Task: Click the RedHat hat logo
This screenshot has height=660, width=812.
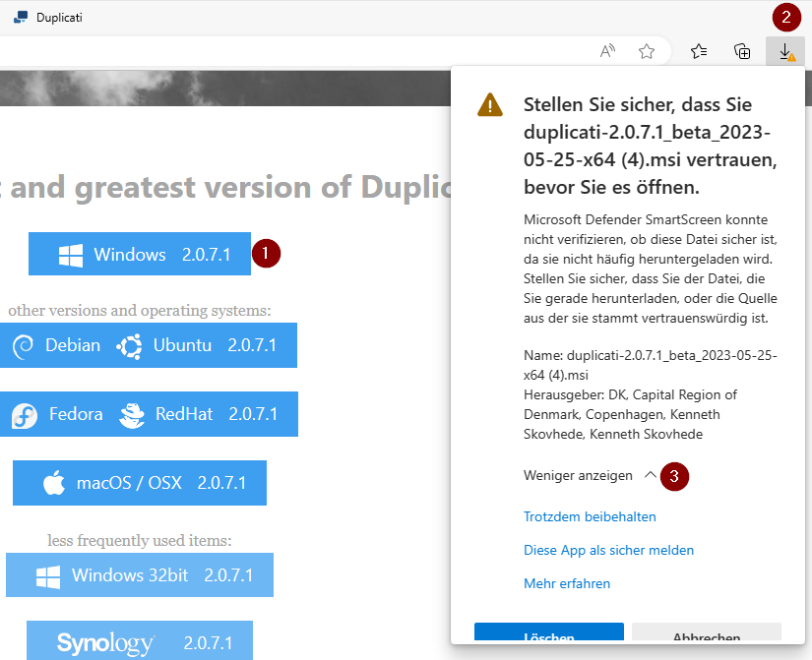Action: 132,415
